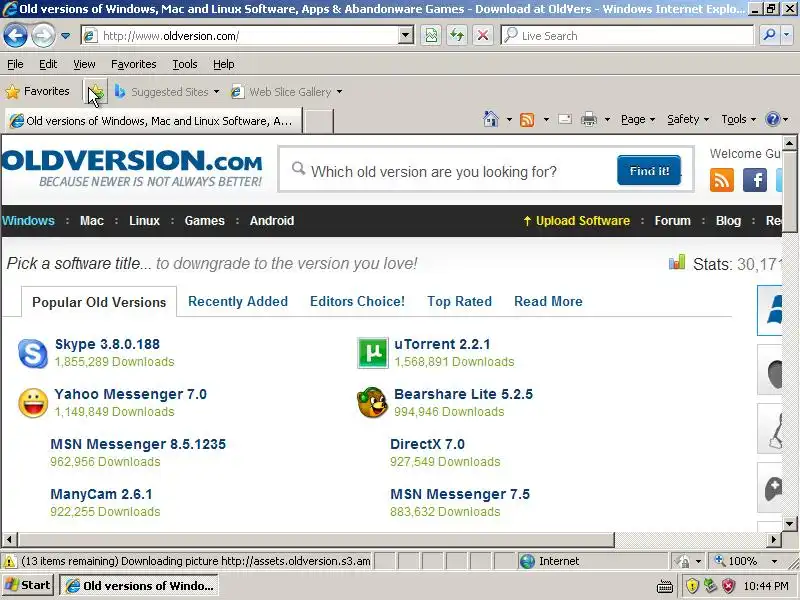Screen dimensions: 800x600
Task: Open the Games category link
Action: [x=205, y=221]
